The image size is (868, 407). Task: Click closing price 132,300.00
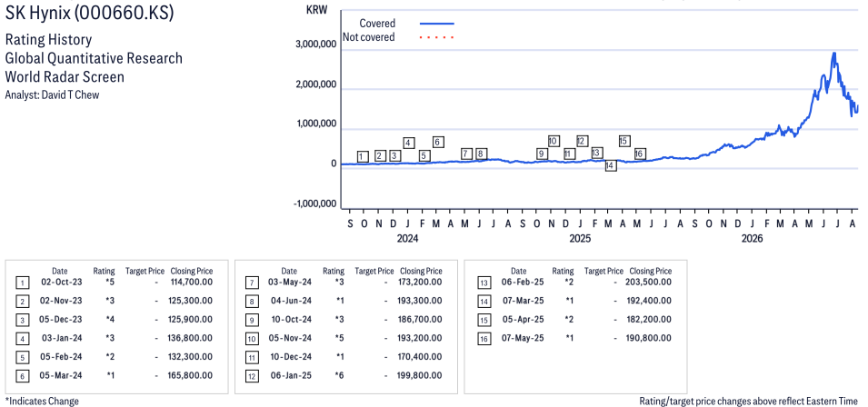point(191,357)
